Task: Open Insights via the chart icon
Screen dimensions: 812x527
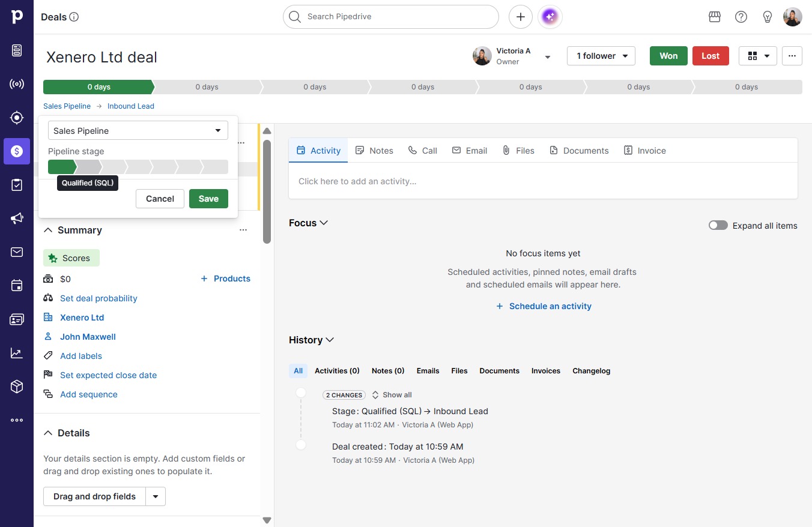Action: (17, 353)
